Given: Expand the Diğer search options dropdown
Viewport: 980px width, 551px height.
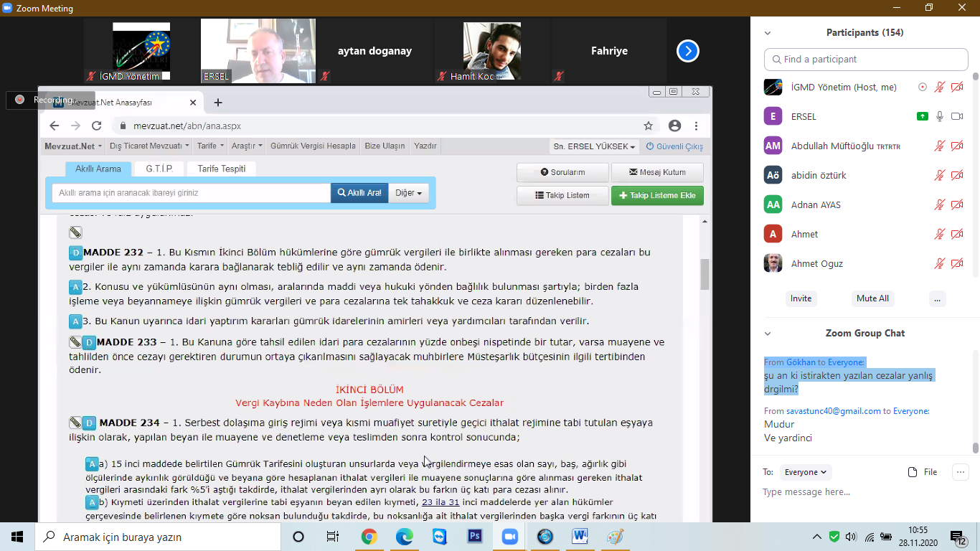Looking at the screenshot, I should (x=408, y=193).
